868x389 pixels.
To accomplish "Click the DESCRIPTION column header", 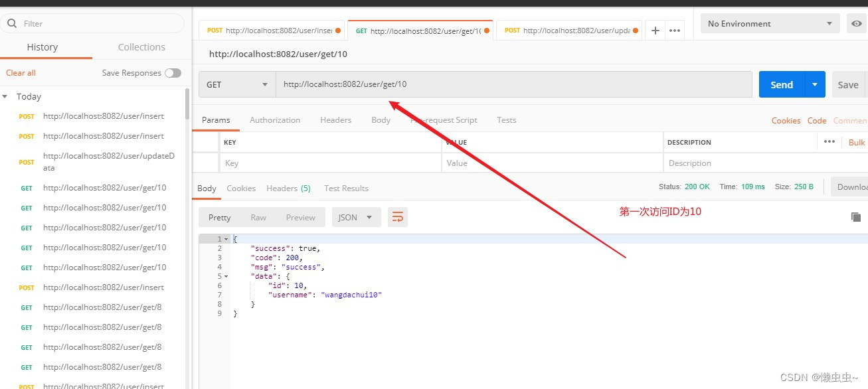I will coord(689,142).
